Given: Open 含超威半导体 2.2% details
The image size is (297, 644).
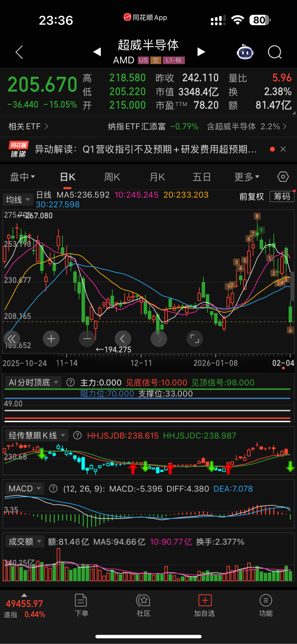Looking at the screenshot, I should point(247,126).
